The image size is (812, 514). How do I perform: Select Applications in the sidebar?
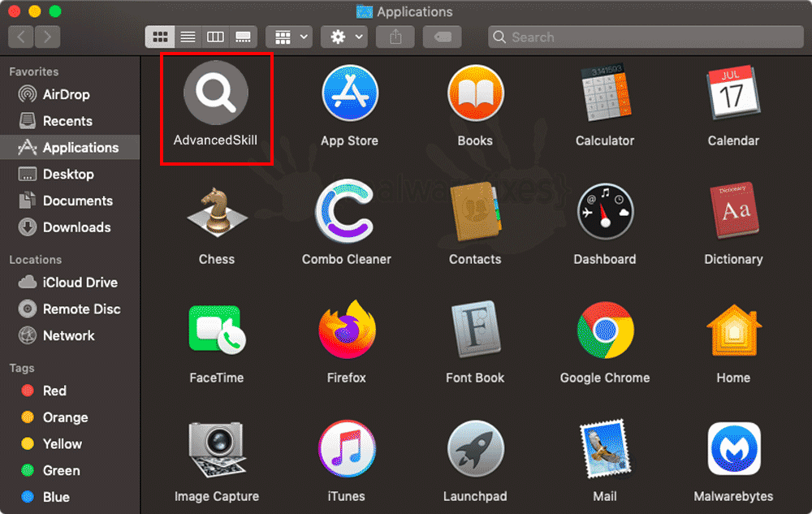click(70, 148)
